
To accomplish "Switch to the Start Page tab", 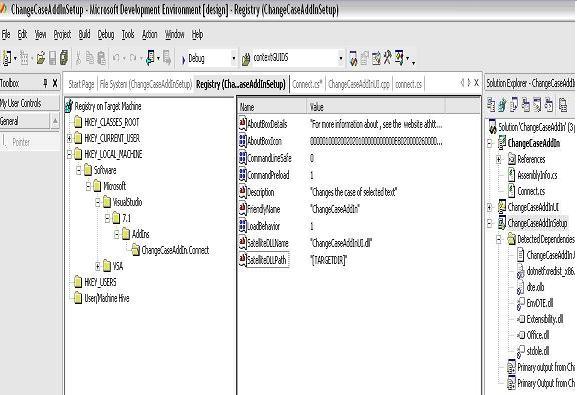I will [x=81, y=84].
